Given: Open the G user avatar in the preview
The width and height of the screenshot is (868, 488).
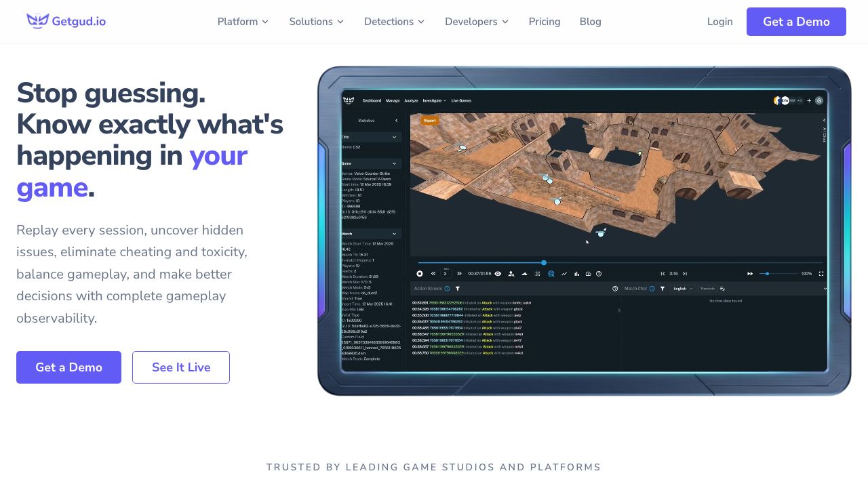Looking at the screenshot, I should pos(818,100).
